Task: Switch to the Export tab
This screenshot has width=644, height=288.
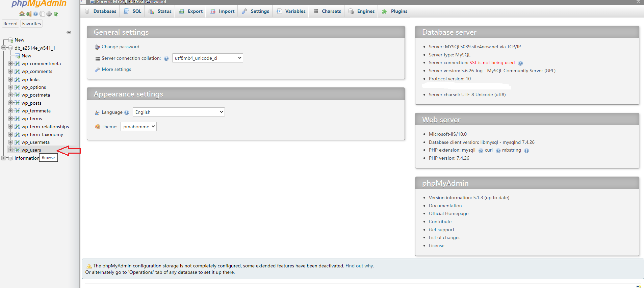Action: click(x=191, y=11)
